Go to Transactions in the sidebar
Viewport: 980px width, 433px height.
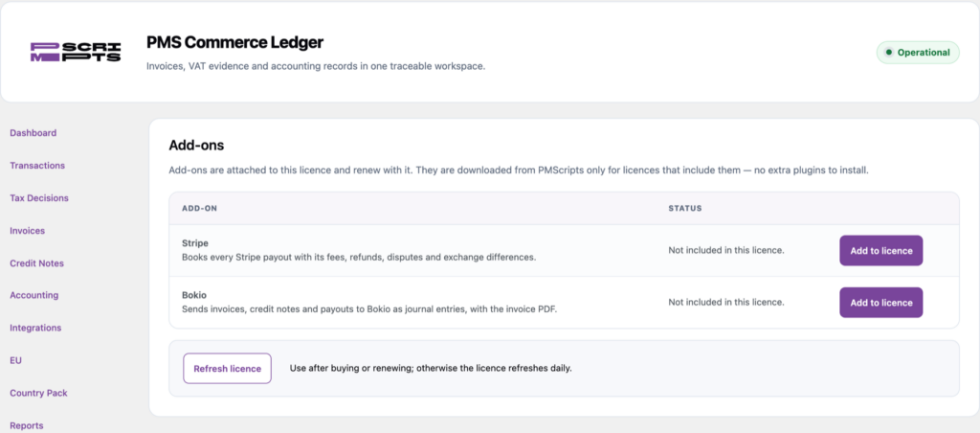[37, 165]
